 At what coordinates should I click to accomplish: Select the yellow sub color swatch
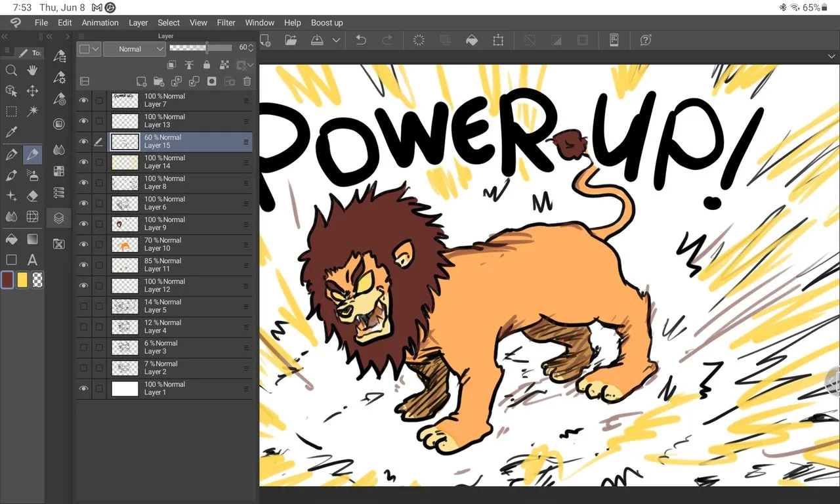click(x=22, y=280)
